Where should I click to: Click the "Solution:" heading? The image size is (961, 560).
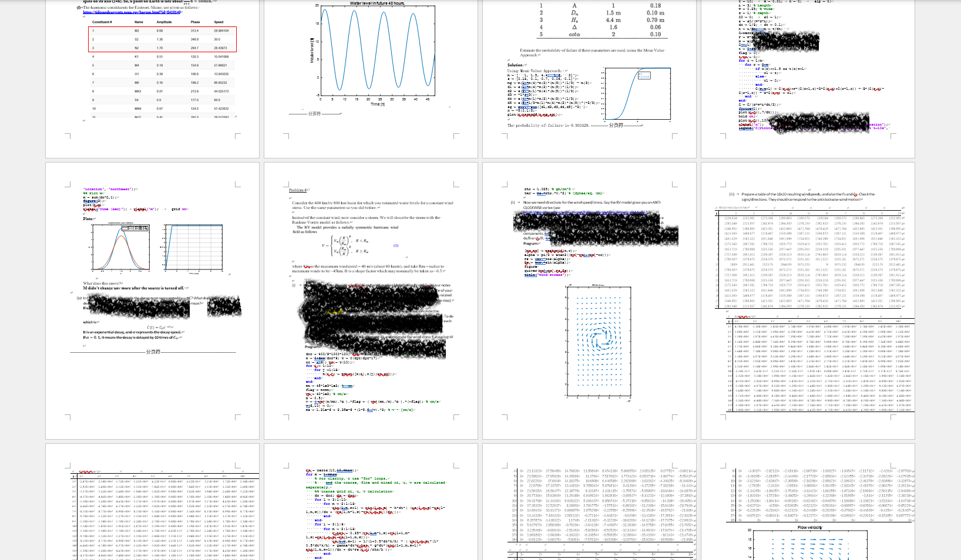(x=516, y=65)
